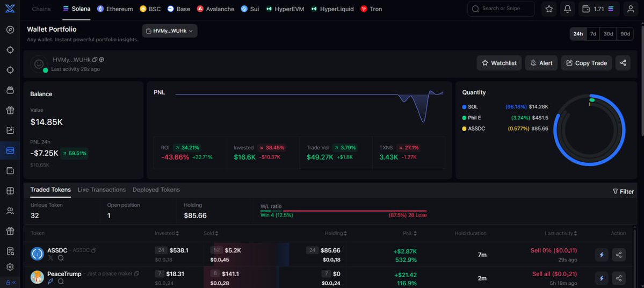Copy the PeaceTrump token address
Screen dimensions: 644x288
coord(137,273)
